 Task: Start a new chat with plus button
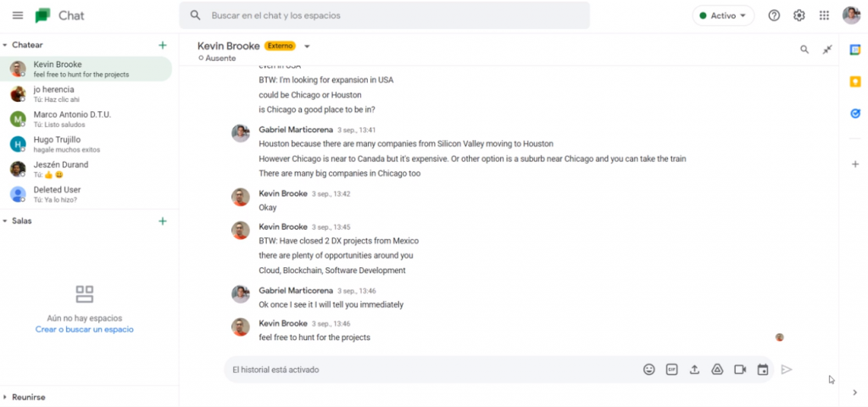(163, 45)
